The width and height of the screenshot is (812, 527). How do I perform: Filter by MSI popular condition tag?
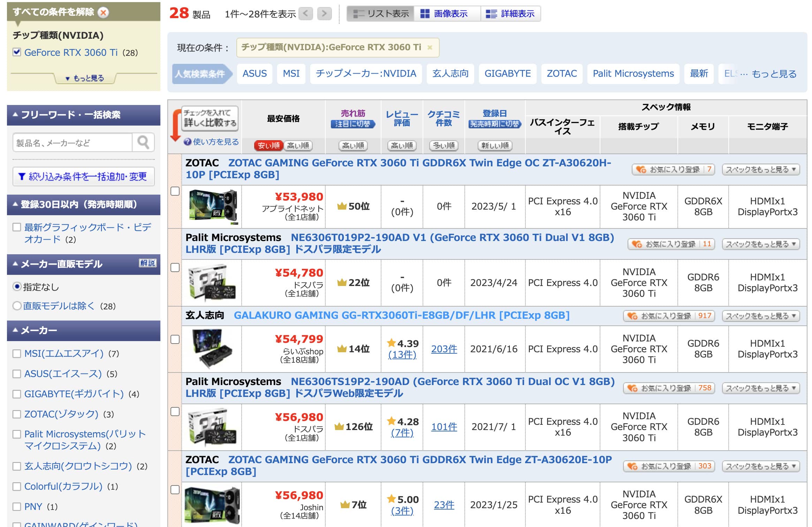[x=291, y=74]
